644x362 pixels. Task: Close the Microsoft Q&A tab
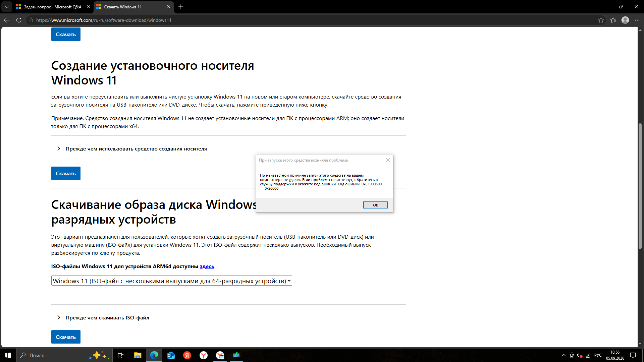[x=89, y=7]
